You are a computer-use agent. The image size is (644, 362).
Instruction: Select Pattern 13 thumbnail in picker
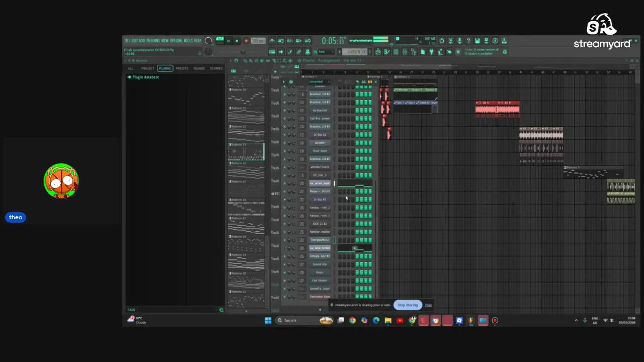246,151
